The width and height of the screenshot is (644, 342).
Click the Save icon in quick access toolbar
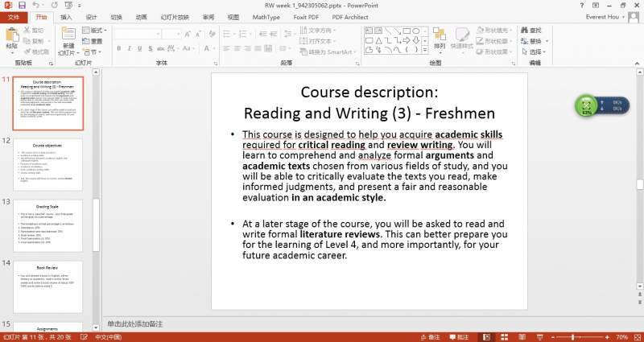pos(22,6)
